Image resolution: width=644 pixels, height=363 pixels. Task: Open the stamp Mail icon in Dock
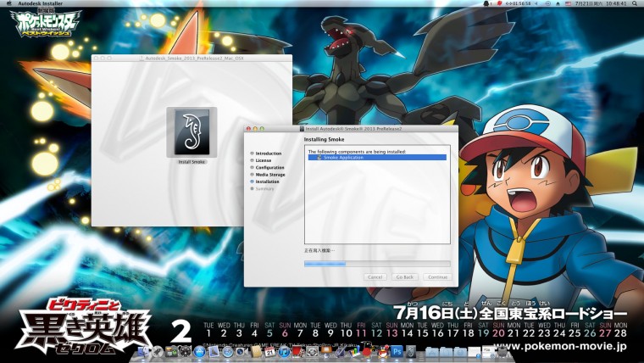[214, 351]
